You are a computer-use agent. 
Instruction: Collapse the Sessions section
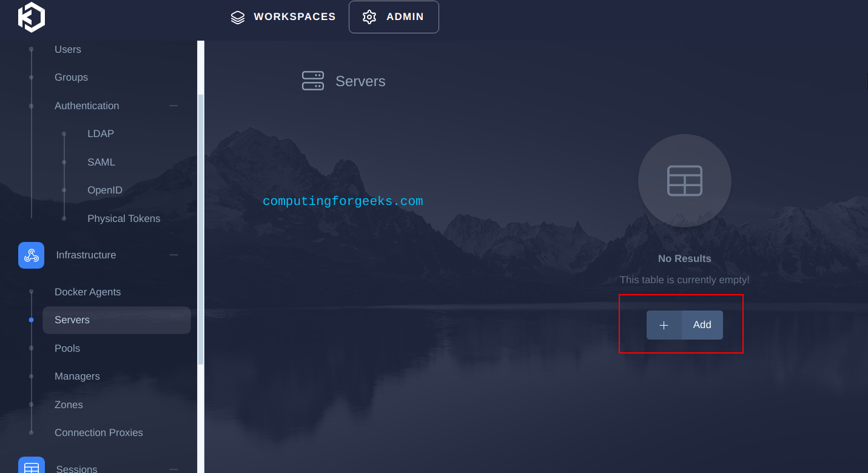click(x=174, y=468)
